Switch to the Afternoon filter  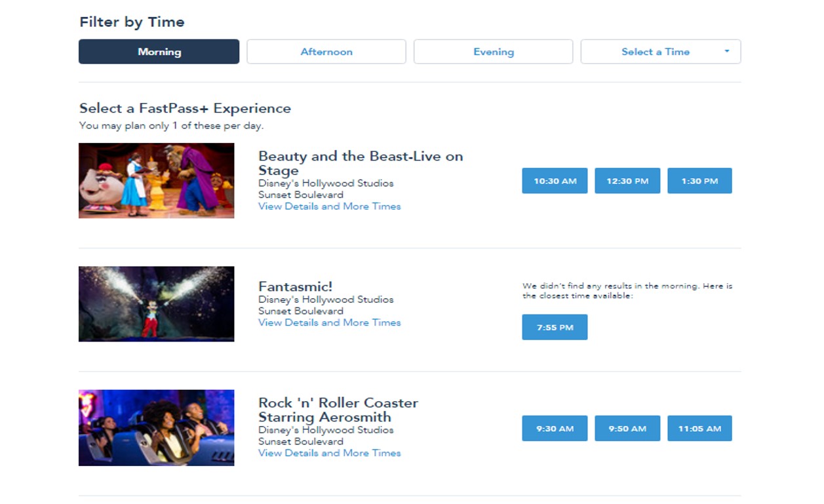(x=326, y=52)
